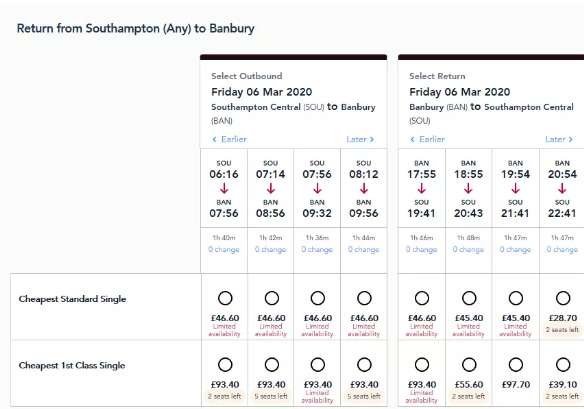This screenshot has height=409, width=584.
Task: Select £28.70 Standard Single on 20:54 return
Action: pos(563,298)
